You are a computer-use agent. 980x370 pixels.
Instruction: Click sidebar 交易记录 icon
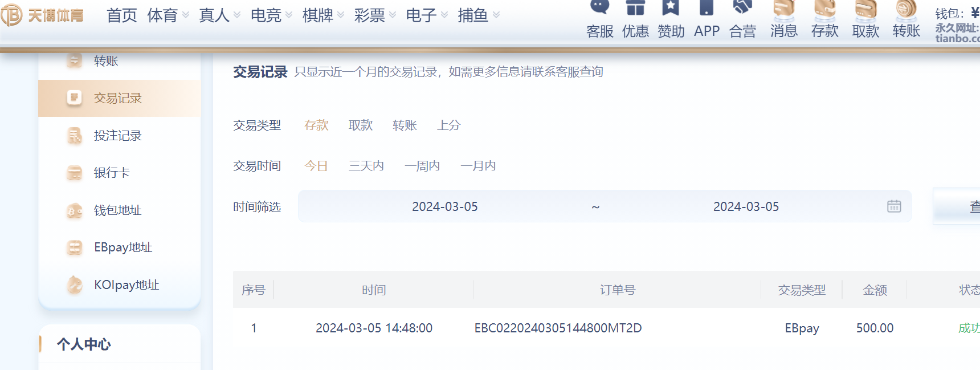(x=75, y=98)
